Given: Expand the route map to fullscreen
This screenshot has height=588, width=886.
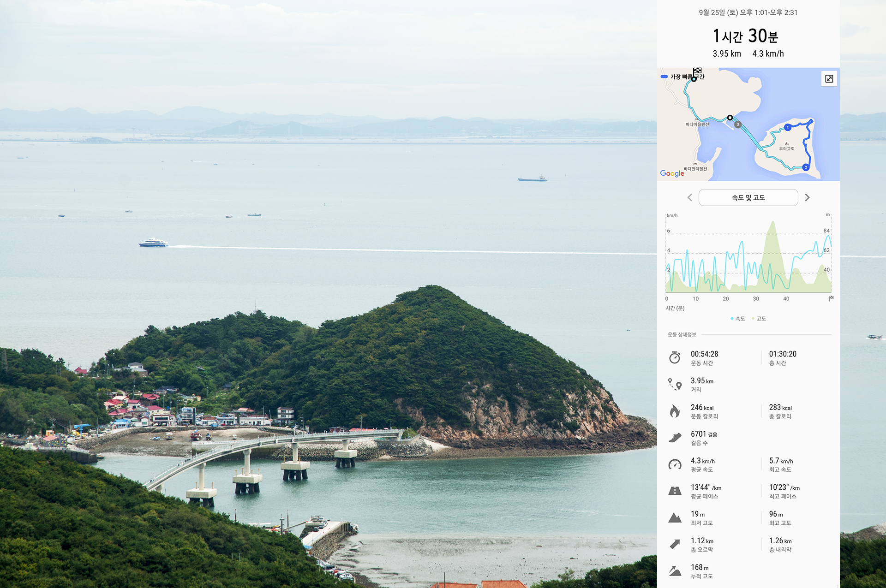Looking at the screenshot, I should (829, 79).
